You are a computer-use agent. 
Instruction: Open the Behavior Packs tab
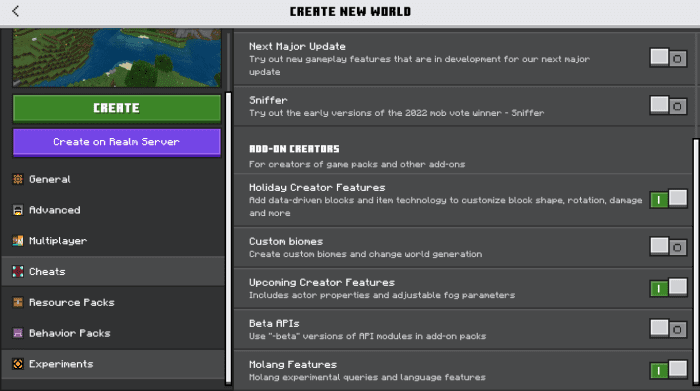(113, 333)
